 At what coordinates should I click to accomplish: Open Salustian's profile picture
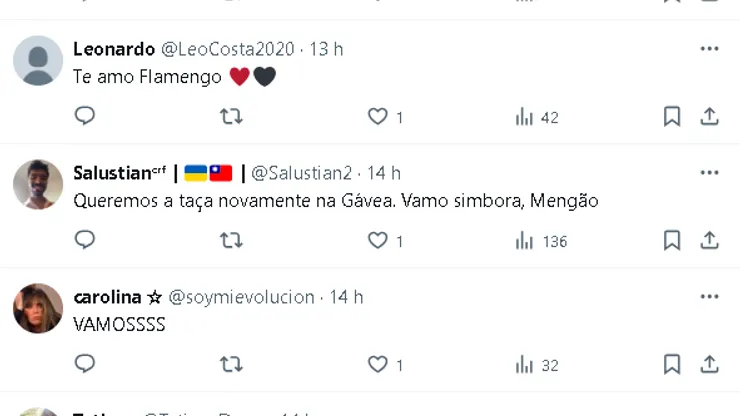click(38, 184)
